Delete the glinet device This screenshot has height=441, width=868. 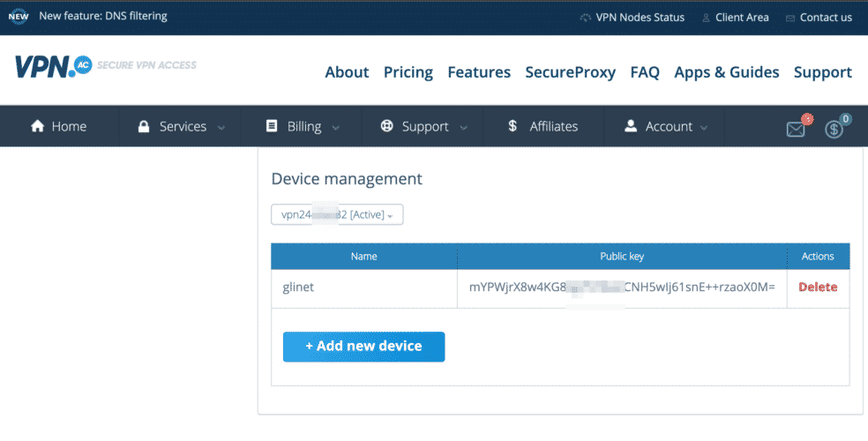pyautogui.click(x=818, y=287)
